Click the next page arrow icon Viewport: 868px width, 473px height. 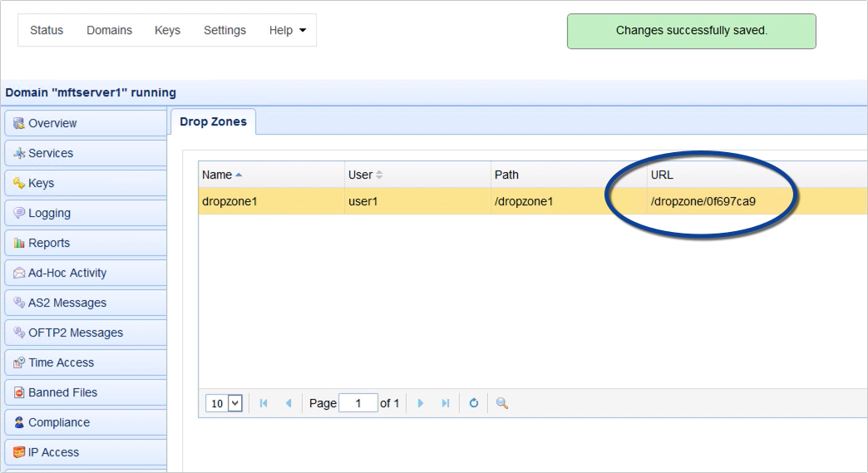coord(421,403)
